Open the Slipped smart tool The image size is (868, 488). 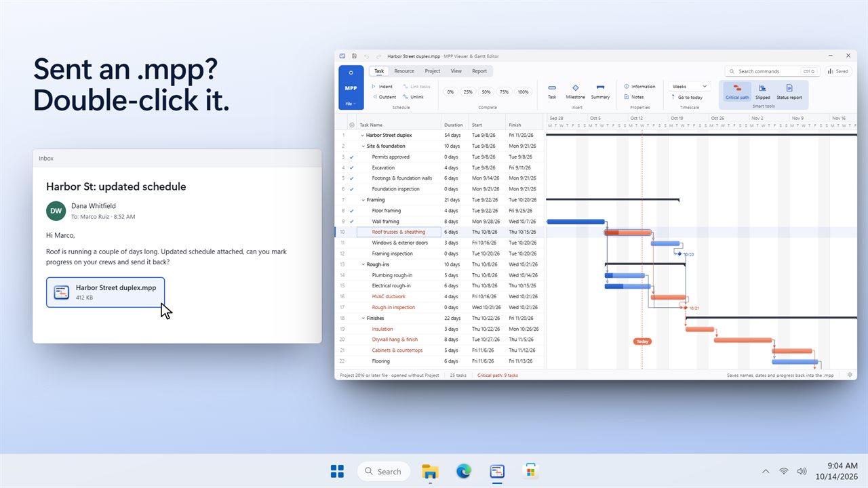763,91
